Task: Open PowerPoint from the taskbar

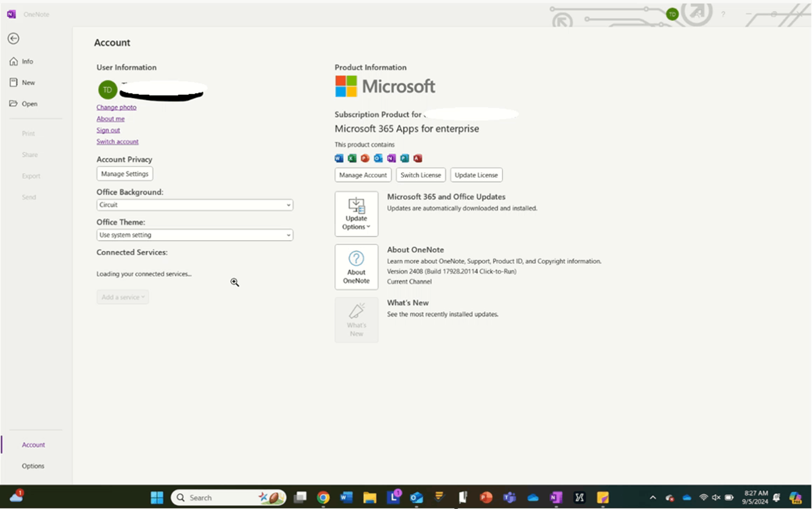Action: pos(486,497)
